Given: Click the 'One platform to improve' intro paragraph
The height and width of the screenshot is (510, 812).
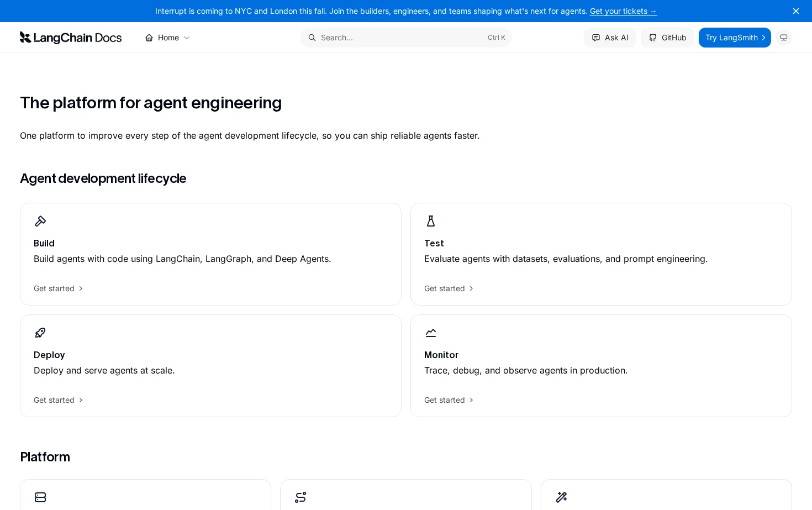Looking at the screenshot, I should click(x=250, y=135).
